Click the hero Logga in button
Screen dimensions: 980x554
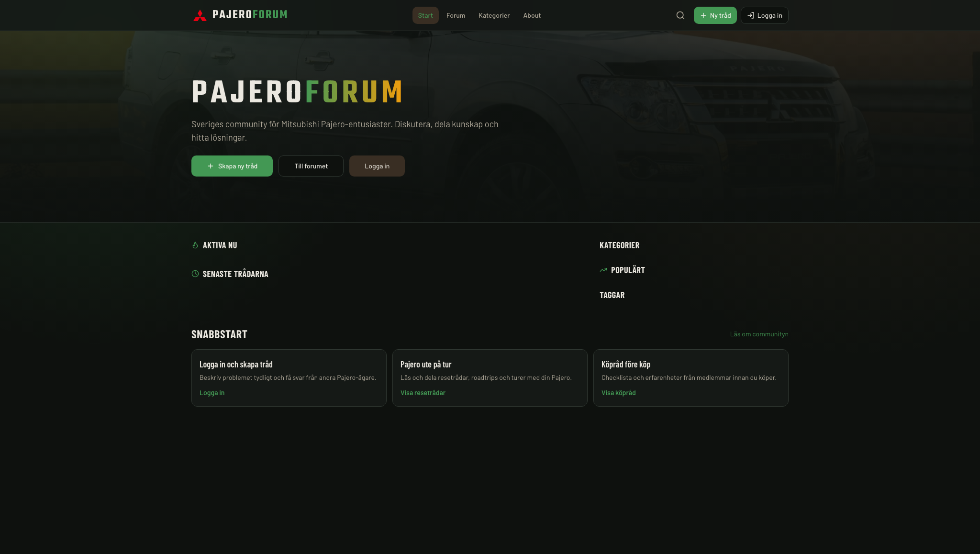pyautogui.click(x=377, y=166)
